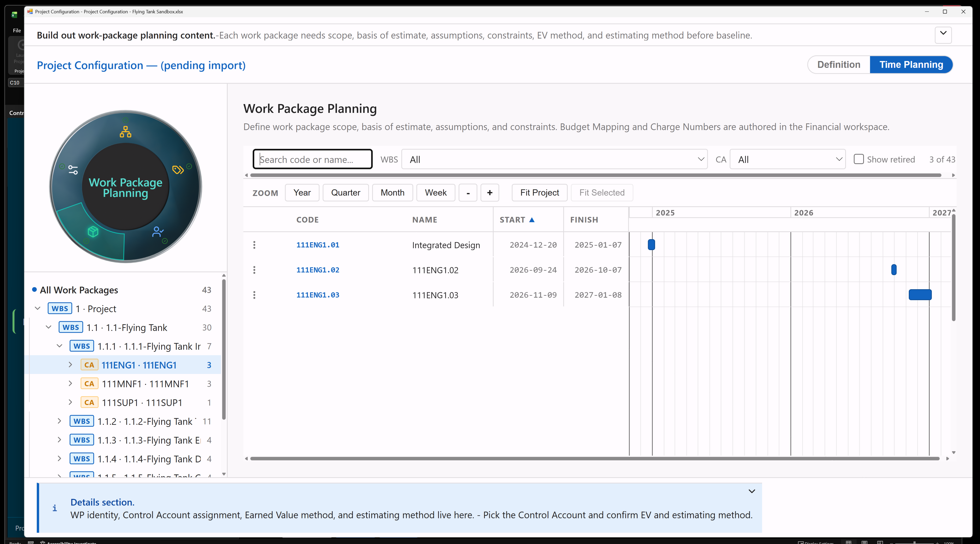Open the row menu for 111ENG1.03

254,295
